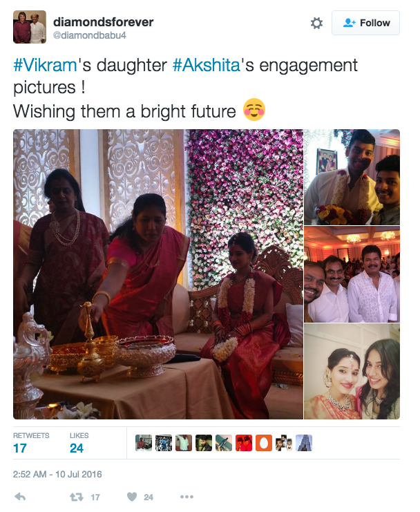Open the large engagement ceremony photo
This screenshot has height=512, width=420.
pos(158,274)
